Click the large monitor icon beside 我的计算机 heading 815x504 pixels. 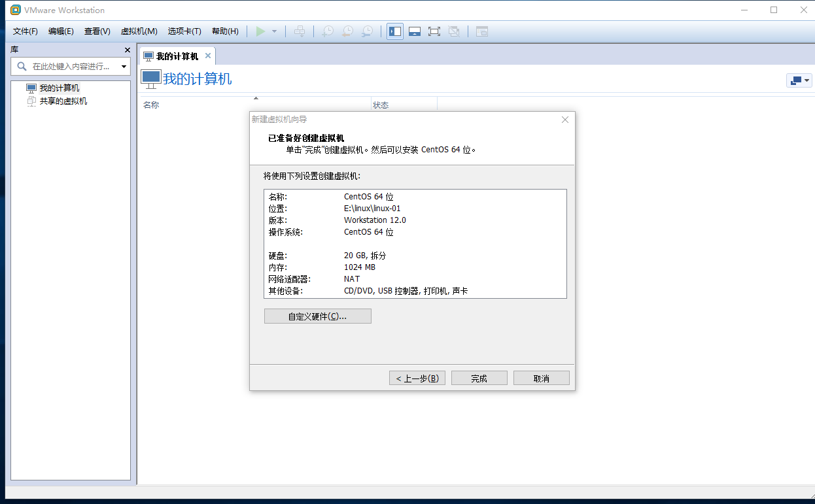[151, 79]
